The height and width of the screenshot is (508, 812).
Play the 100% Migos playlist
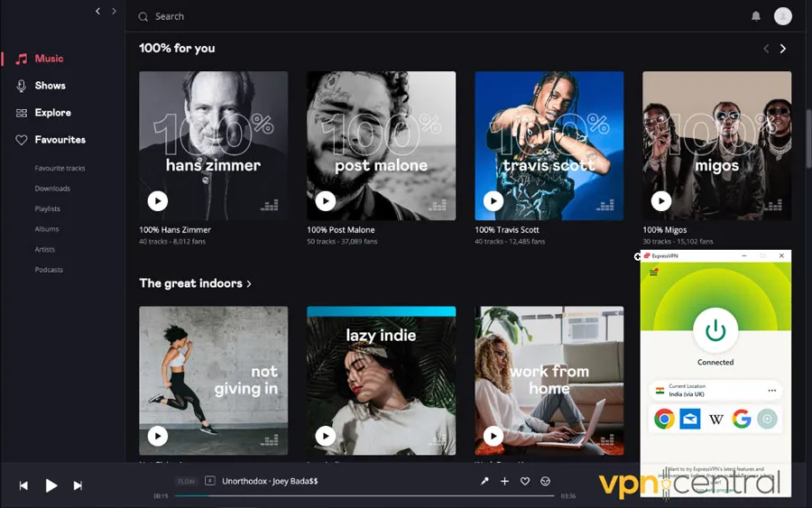point(660,201)
